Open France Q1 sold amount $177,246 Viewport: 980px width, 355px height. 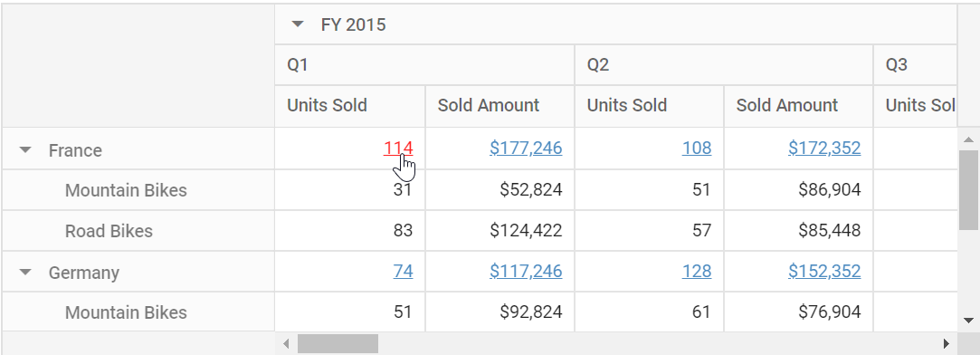[526, 149]
